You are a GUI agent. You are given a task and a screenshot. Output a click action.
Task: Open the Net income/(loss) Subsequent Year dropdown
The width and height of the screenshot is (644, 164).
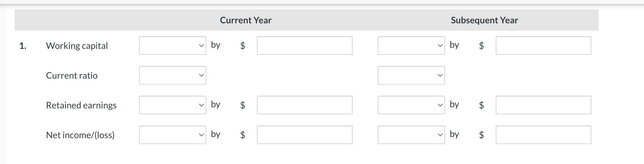pyautogui.click(x=411, y=135)
